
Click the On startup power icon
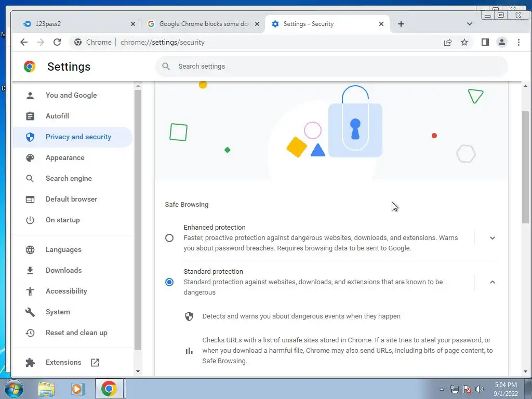30,220
